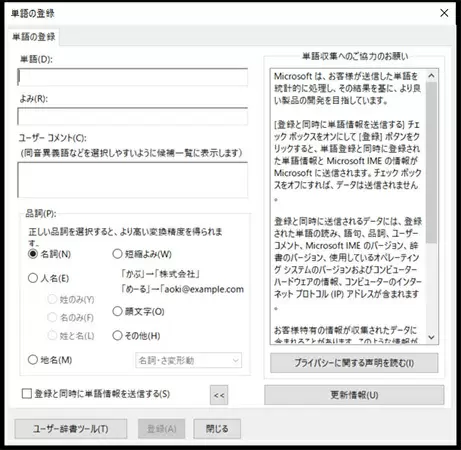Click the 更新情報(U) button

pyautogui.click(x=354, y=395)
